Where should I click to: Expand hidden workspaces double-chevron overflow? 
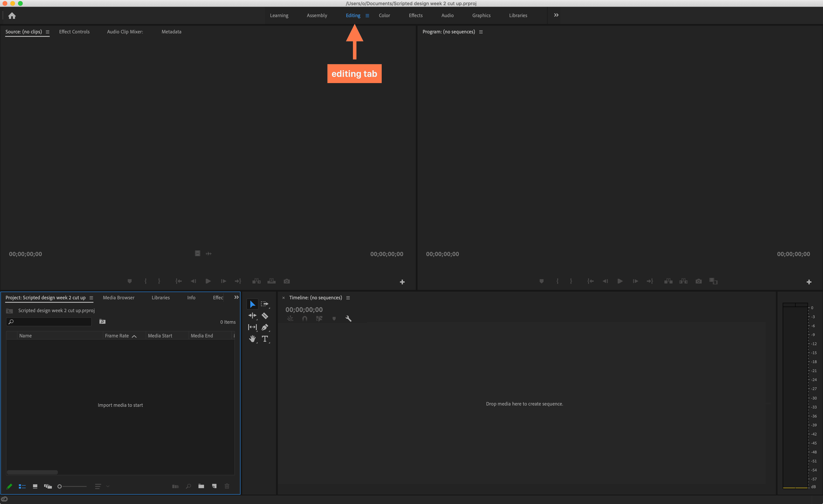click(556, 15)
